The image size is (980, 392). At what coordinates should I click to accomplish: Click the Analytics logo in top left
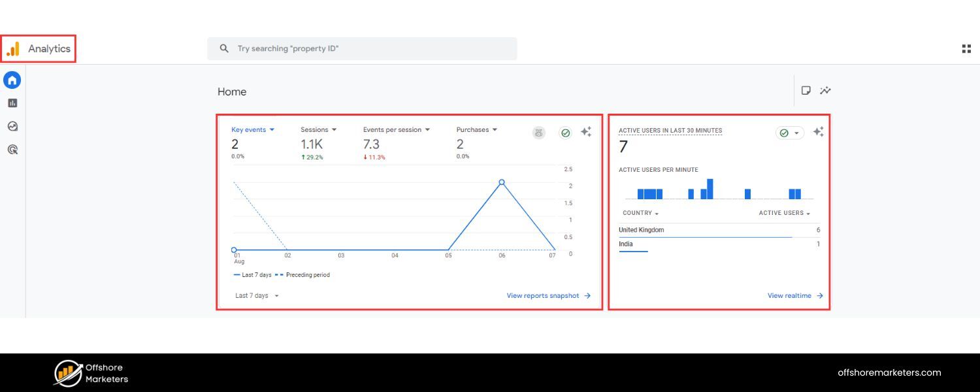38,48
